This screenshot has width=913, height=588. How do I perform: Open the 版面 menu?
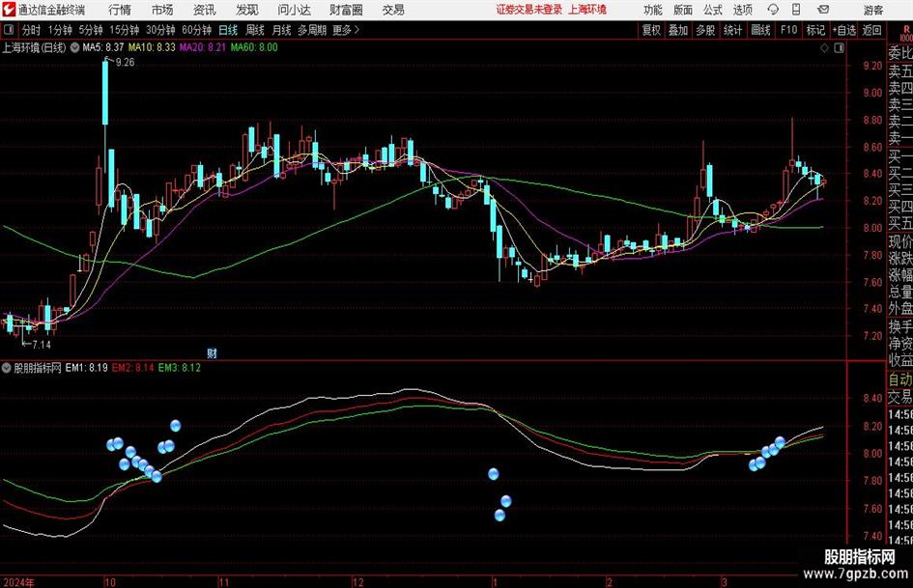point(682,10)
